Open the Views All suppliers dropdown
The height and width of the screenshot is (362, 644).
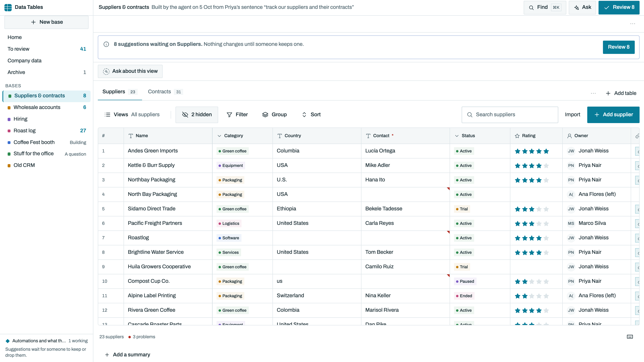pos(132,114)
